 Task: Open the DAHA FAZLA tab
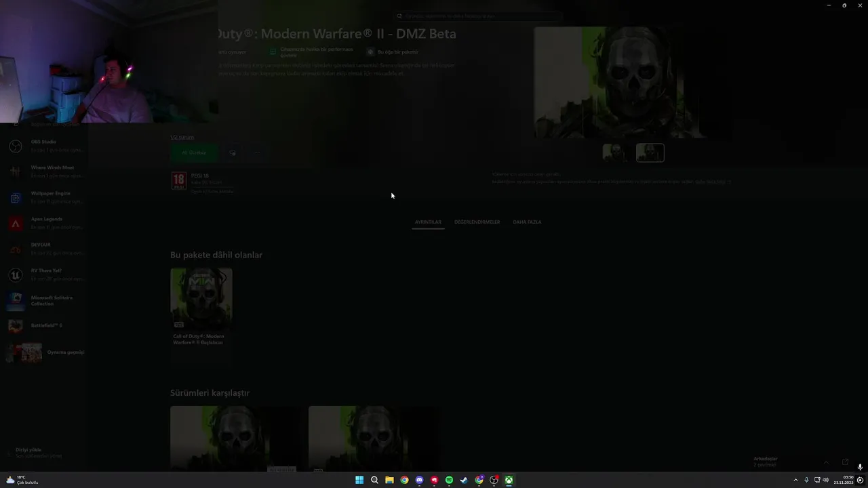(527, 222)
